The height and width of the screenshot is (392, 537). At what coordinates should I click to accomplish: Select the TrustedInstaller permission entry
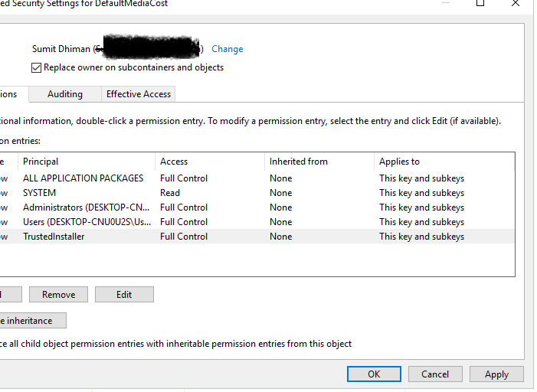pos(54,237)
